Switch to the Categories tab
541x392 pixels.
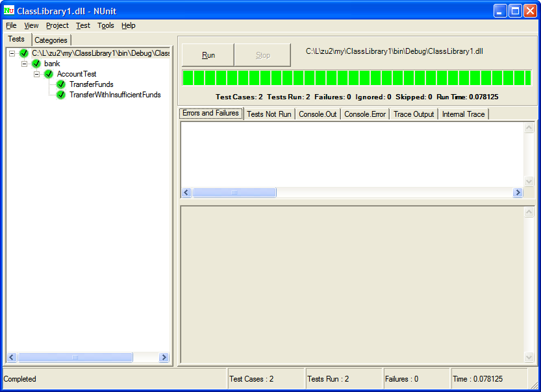click(x=51, y=40)
